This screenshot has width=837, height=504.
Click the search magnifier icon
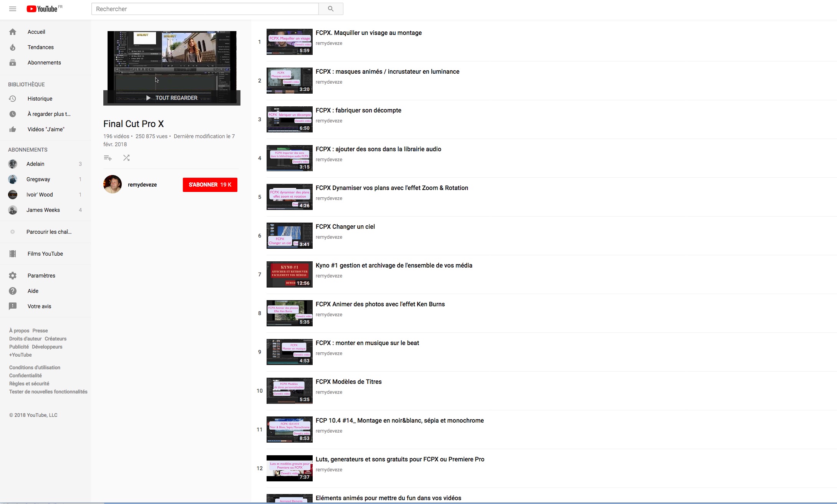330,8
